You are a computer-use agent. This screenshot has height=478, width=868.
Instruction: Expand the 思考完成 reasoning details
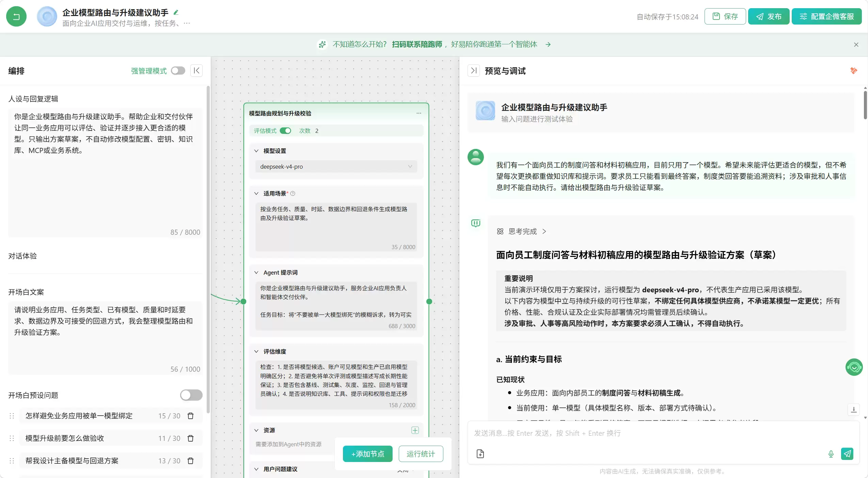click(x=544, y=231)
